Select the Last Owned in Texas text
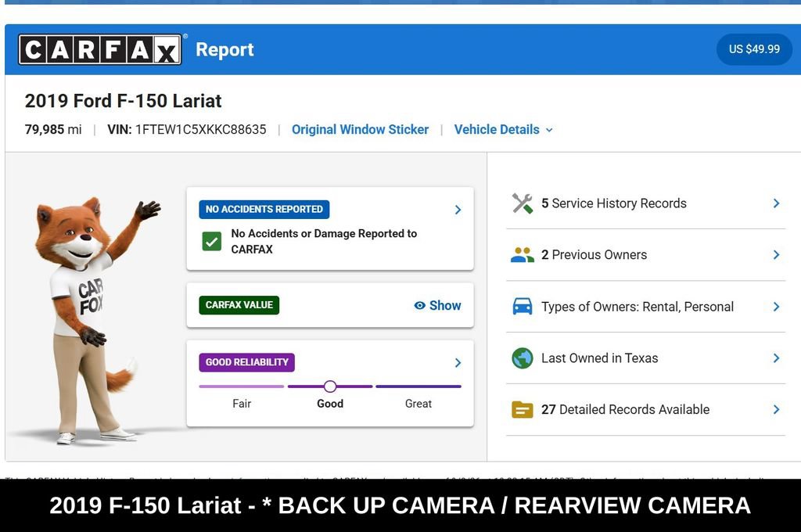 click(600, 358)
